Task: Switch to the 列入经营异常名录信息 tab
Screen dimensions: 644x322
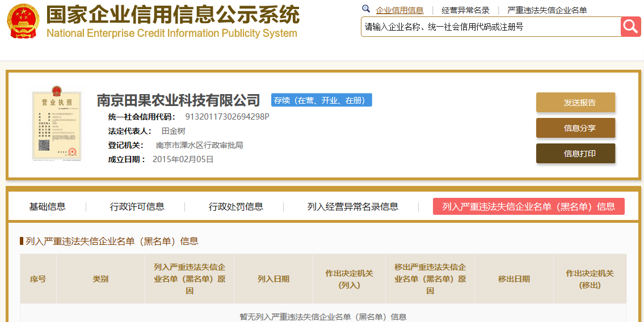Action: coord(353,206)
